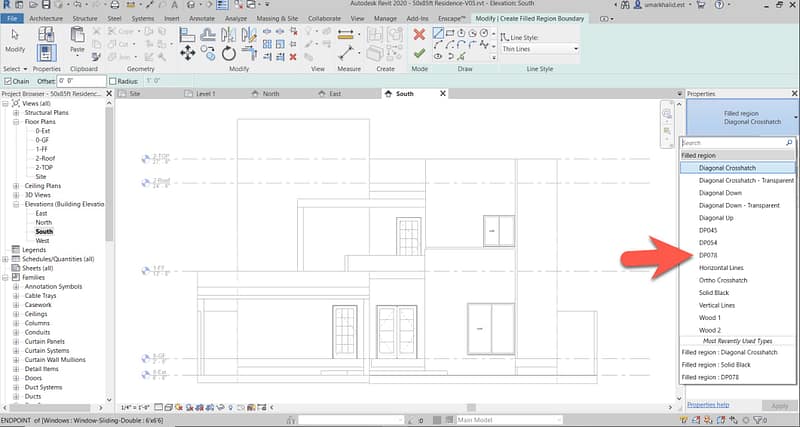Click the Offset value input field
The image size is (800, 427).
(79, 81)
